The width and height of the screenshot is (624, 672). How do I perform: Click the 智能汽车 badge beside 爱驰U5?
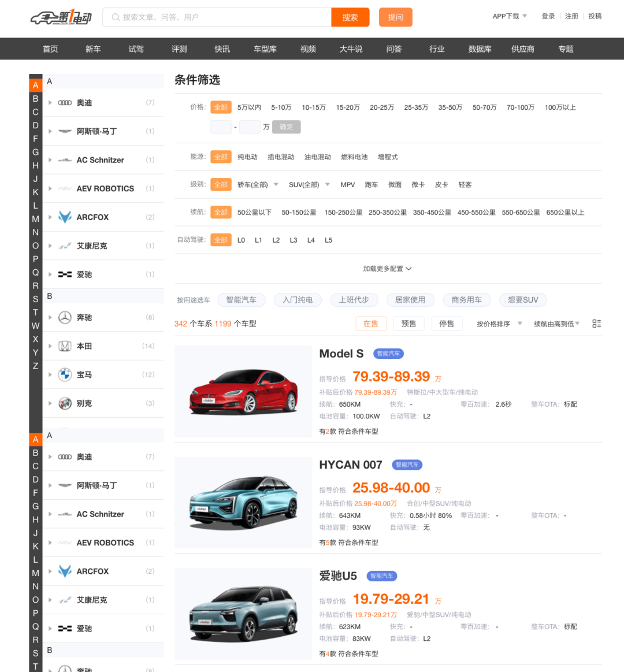point(382,576)
